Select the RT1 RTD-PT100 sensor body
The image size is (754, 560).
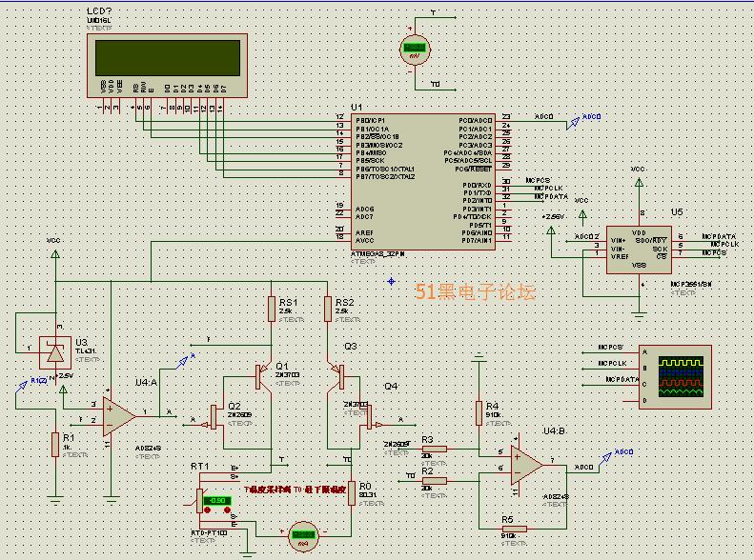[200, 500]
